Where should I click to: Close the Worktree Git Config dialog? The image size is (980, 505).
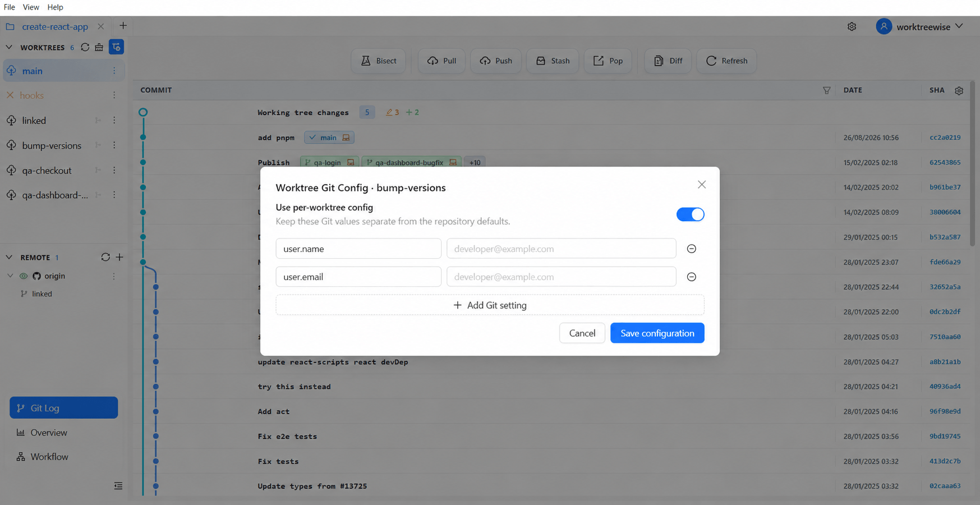click(701, 185)
